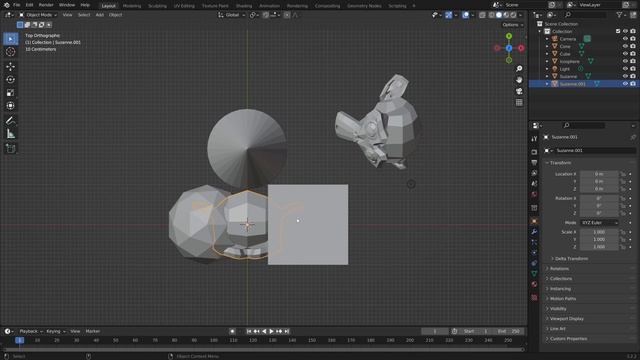Open the Scene properties tab
Image resolution: width=640 pixels, height=360 pixels.
534,184
